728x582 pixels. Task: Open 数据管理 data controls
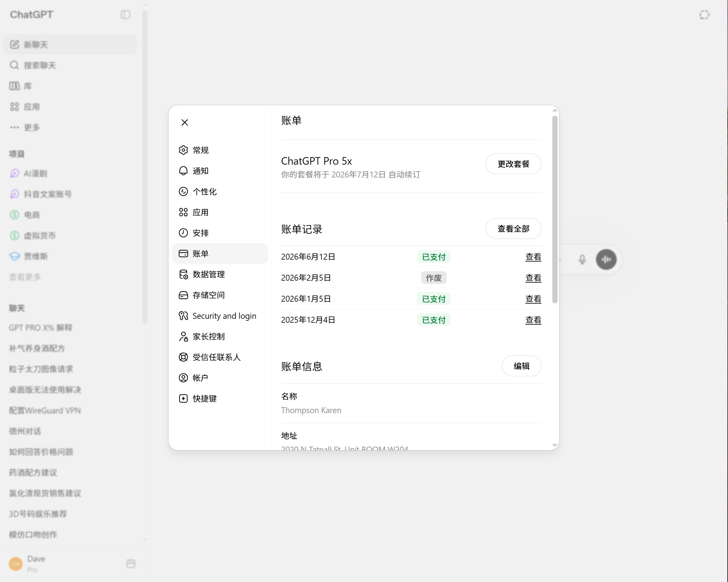[220, 274]
